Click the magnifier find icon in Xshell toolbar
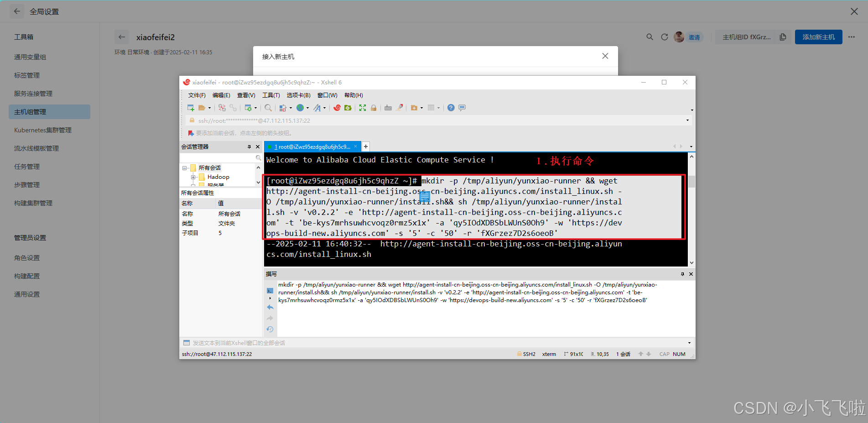 268,108
